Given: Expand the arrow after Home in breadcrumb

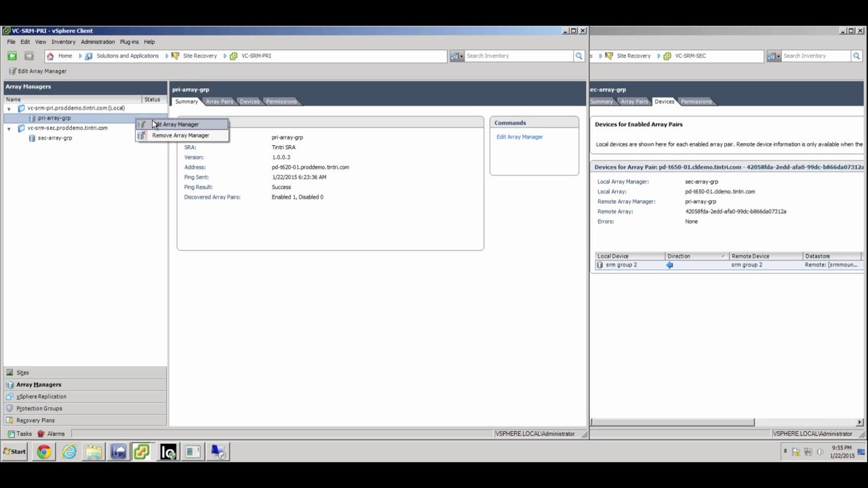Looking at the screenshot, I should 80,56.
